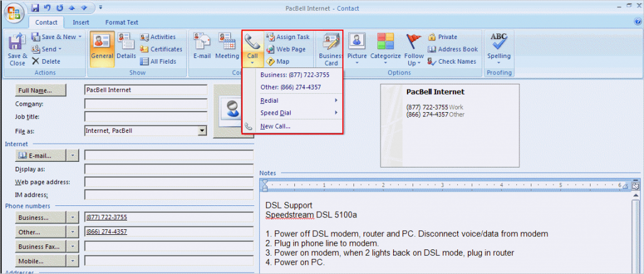Image resolution: width=644 pixels, height=274 pixels.
Task: Click the Web page address field
Action: (169, 182)
